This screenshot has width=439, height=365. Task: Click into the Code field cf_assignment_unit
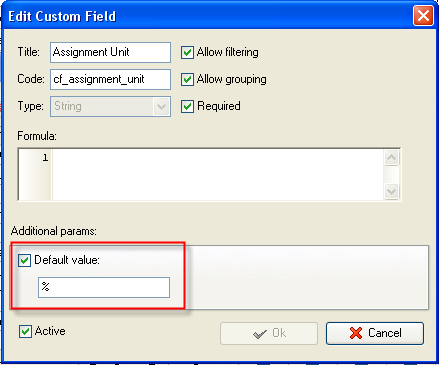(x=110, y=79)
